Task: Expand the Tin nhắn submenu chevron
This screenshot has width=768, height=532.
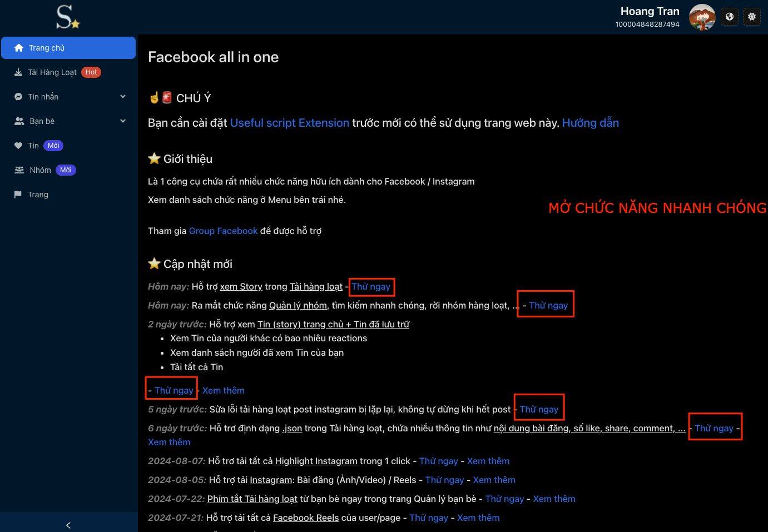Action: pyautogui.click(x=123, y=97)
